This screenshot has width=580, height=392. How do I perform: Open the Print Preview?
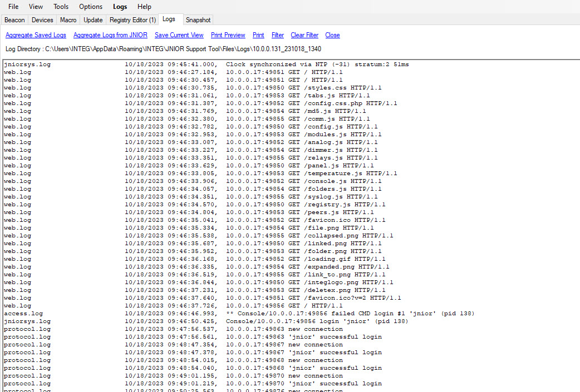[228, 35]
